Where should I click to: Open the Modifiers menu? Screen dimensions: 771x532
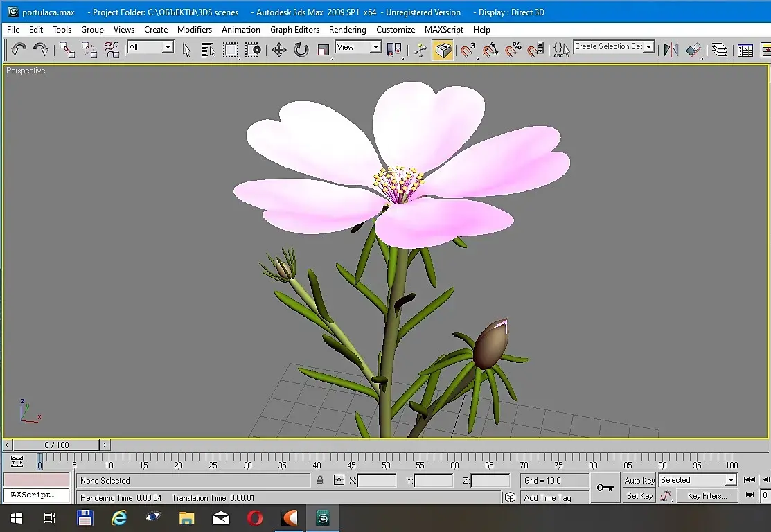click(x=194, y=30)
